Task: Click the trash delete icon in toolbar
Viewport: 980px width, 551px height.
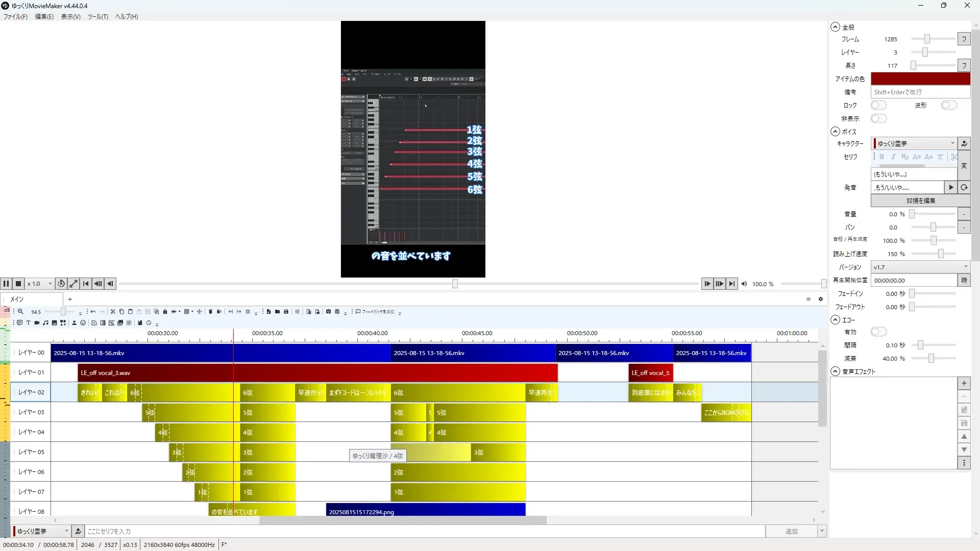Action: point(210,312)
